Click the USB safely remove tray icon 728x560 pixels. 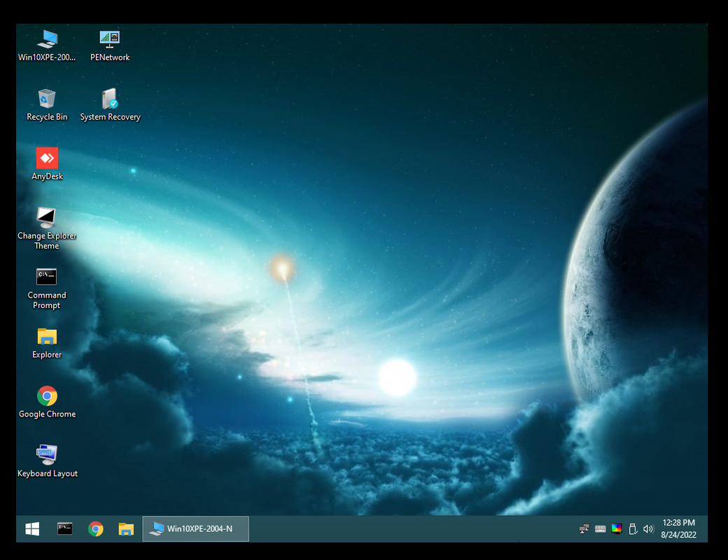[x=632, y=528]
